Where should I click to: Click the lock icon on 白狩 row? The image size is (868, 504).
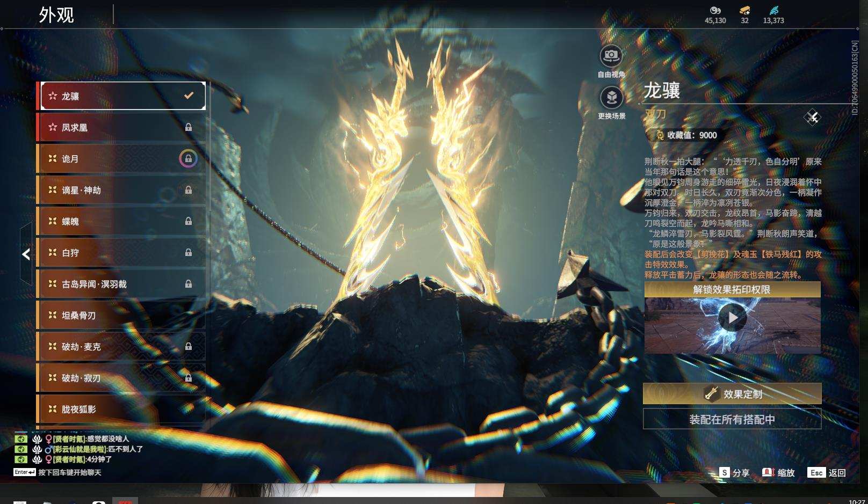189,252
